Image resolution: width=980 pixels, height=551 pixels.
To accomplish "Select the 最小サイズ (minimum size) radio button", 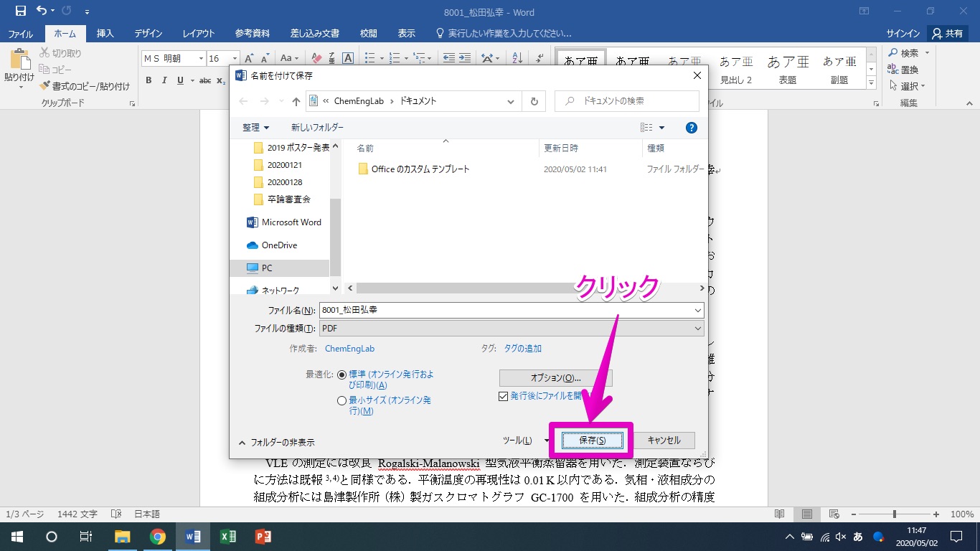I will coord(341,401).
